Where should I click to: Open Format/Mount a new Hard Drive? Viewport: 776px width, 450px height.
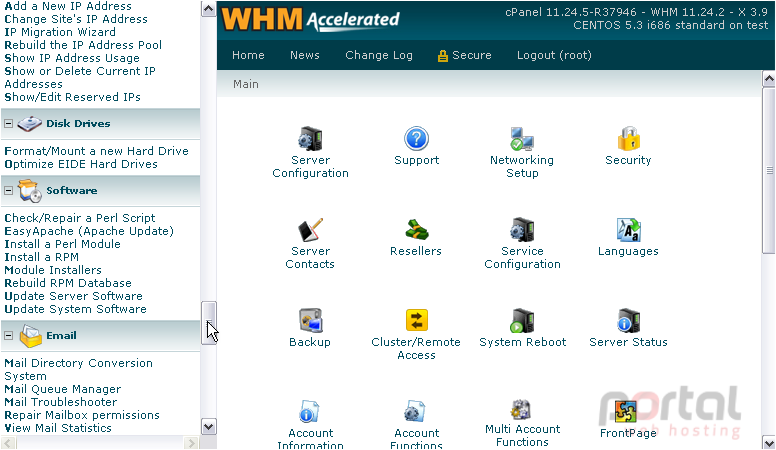pyautogui.click(x=97, y=151)
